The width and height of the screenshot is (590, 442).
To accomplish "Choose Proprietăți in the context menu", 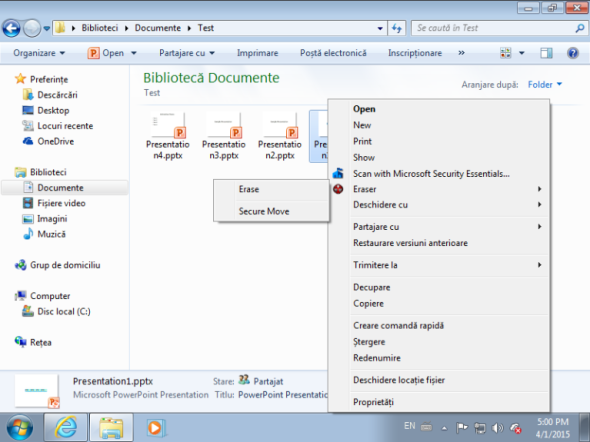I will [x=439, y=403].
